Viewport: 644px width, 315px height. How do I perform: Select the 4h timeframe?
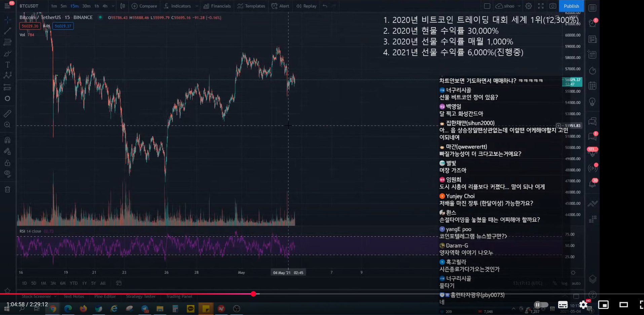105,6
